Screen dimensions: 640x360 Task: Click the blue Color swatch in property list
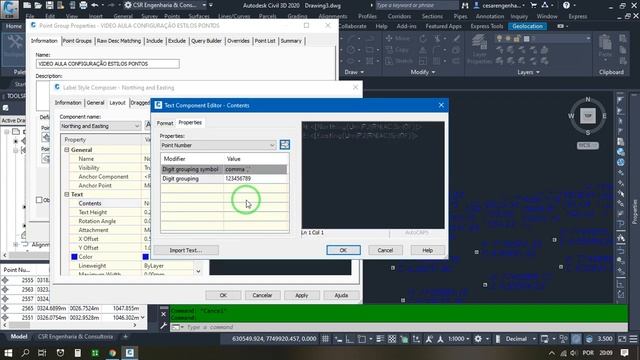click(74, 257)
